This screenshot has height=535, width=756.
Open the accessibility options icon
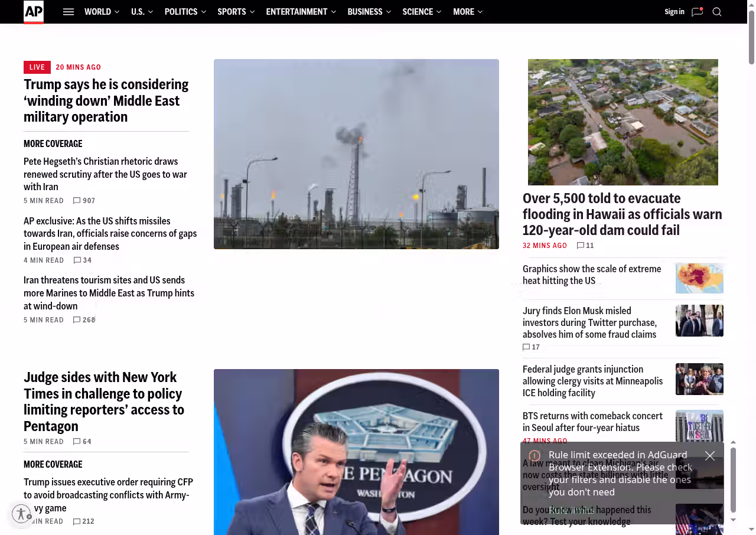click(x=21, y=514)
